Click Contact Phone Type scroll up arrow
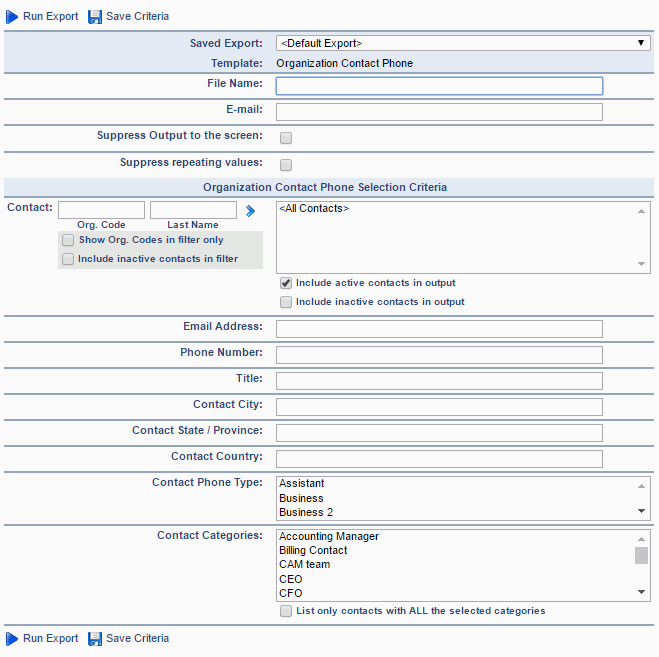This screenshot has width=659, height=657. pyautogui.click(x=641, y=486)
